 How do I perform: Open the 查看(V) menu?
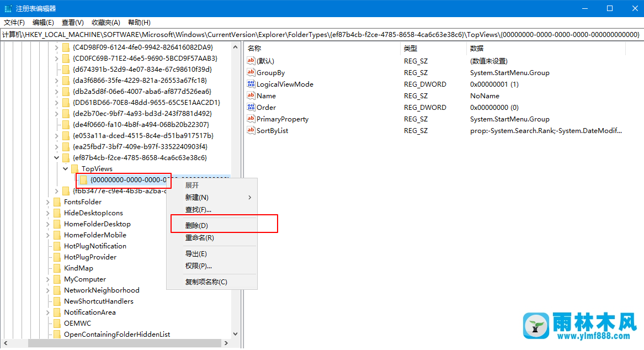73,23
